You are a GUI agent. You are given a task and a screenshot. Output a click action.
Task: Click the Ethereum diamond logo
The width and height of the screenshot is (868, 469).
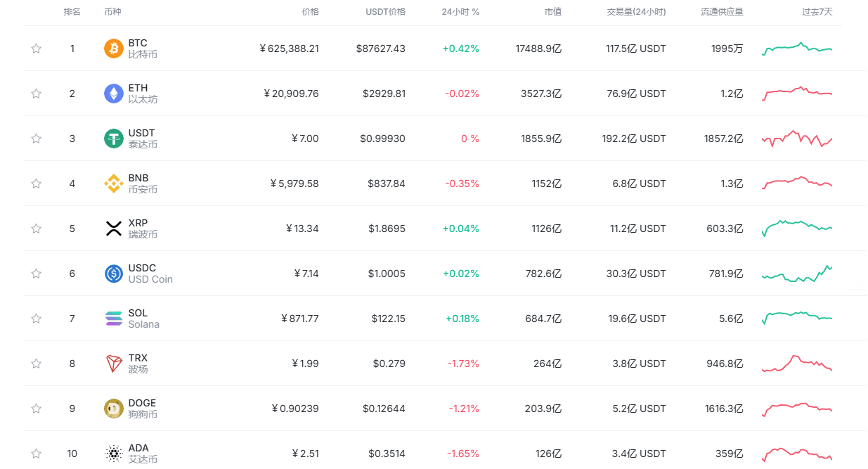(113, 94)
